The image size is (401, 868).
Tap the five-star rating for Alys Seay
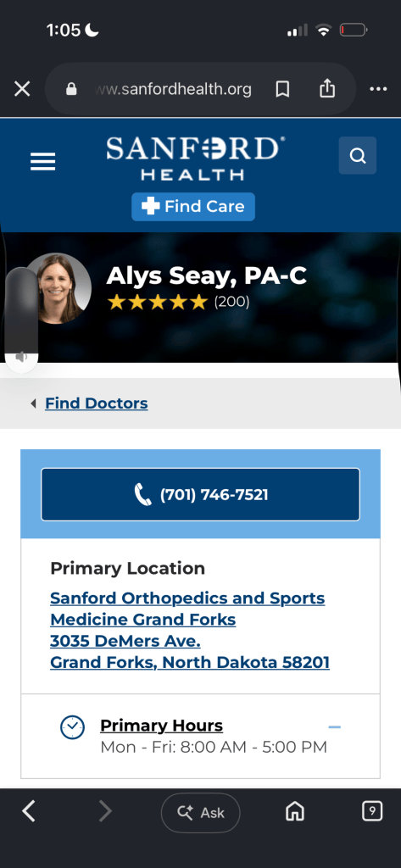[158, 303]
